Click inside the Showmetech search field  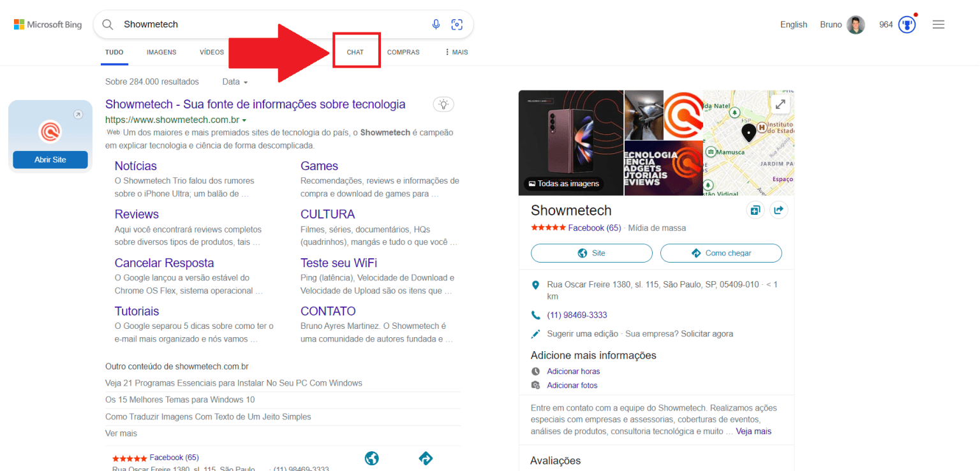255,24
